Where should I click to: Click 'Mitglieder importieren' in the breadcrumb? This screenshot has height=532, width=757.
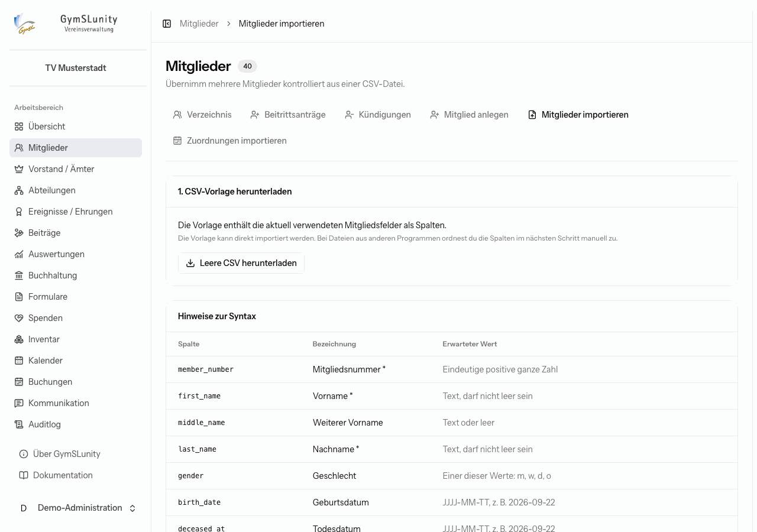(x=282, y=24)
